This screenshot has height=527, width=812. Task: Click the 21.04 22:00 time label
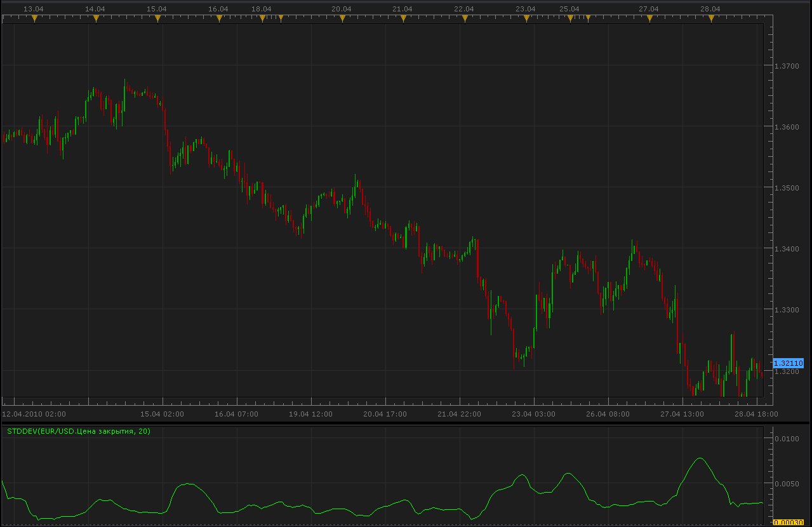point(460,414)
